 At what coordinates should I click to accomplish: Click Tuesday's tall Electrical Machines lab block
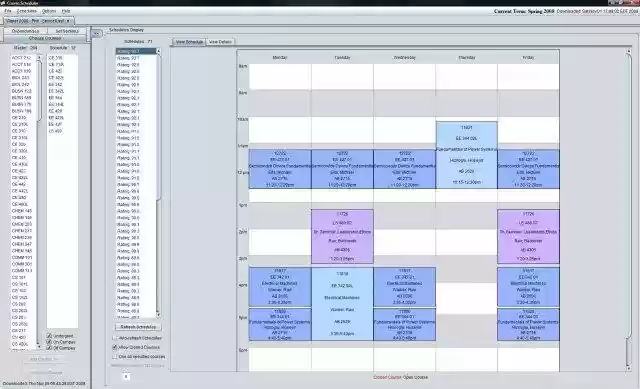[x=342, y=304]
